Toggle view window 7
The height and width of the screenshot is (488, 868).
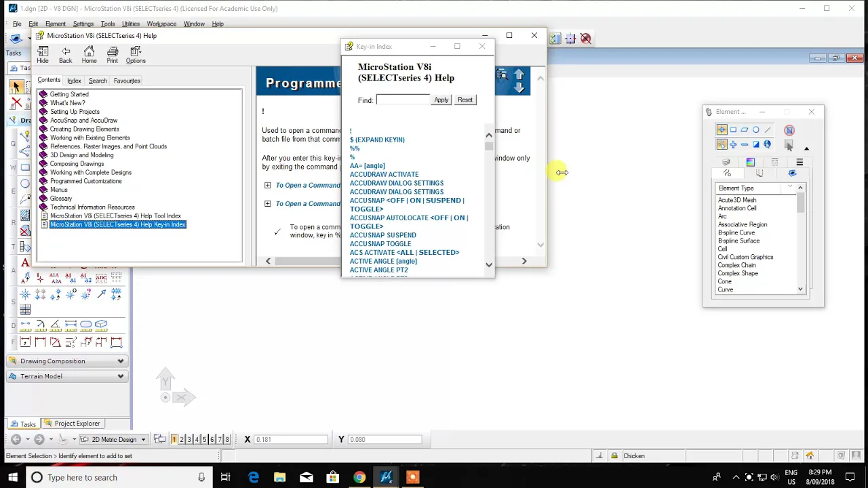[x=219, y=439]
